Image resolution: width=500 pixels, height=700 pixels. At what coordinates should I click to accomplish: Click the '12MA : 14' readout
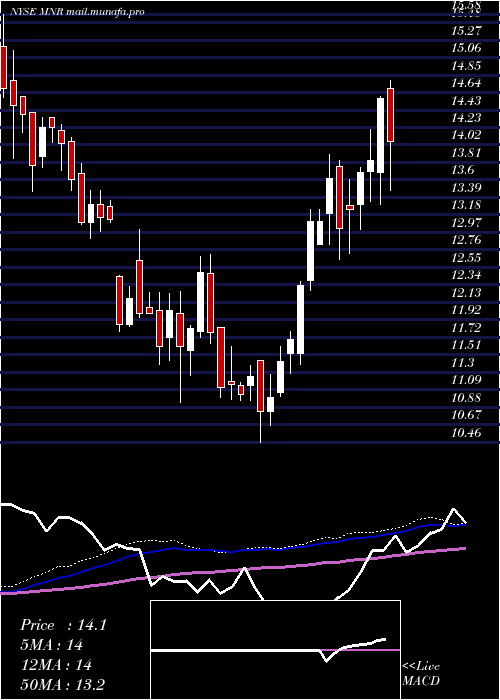click(x=57, y=665)
